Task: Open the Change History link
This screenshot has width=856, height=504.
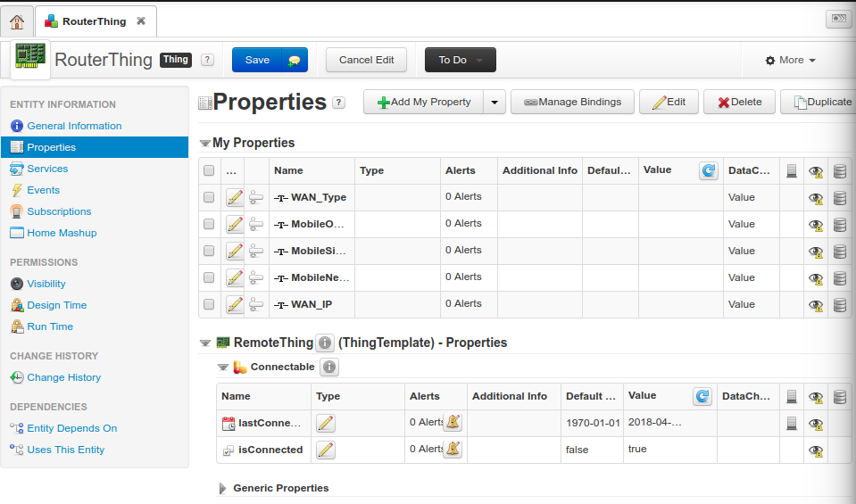Action: click(63, 377)
